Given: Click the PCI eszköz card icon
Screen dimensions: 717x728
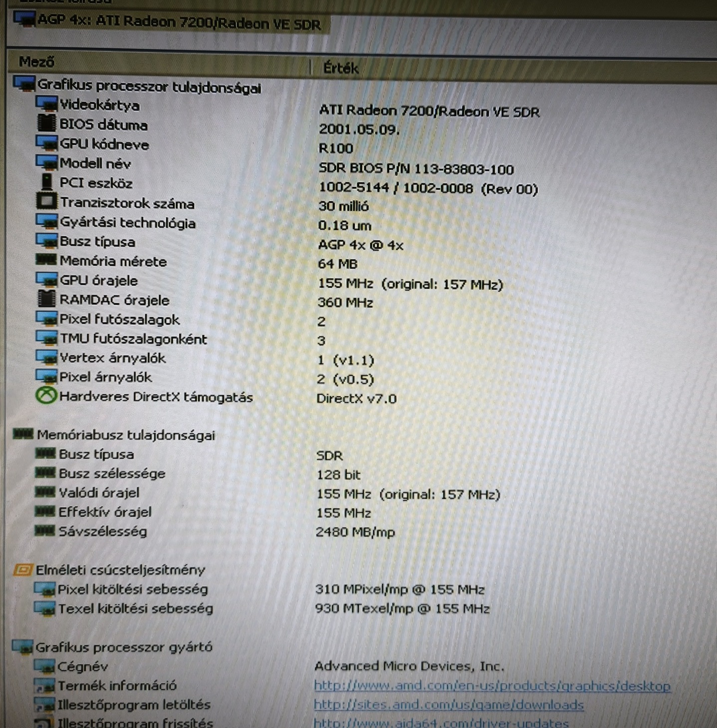Looking at the screenshot, I should [46, 182].
